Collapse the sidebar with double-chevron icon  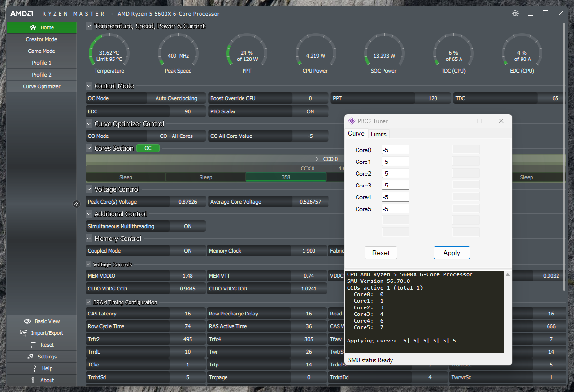77,204
